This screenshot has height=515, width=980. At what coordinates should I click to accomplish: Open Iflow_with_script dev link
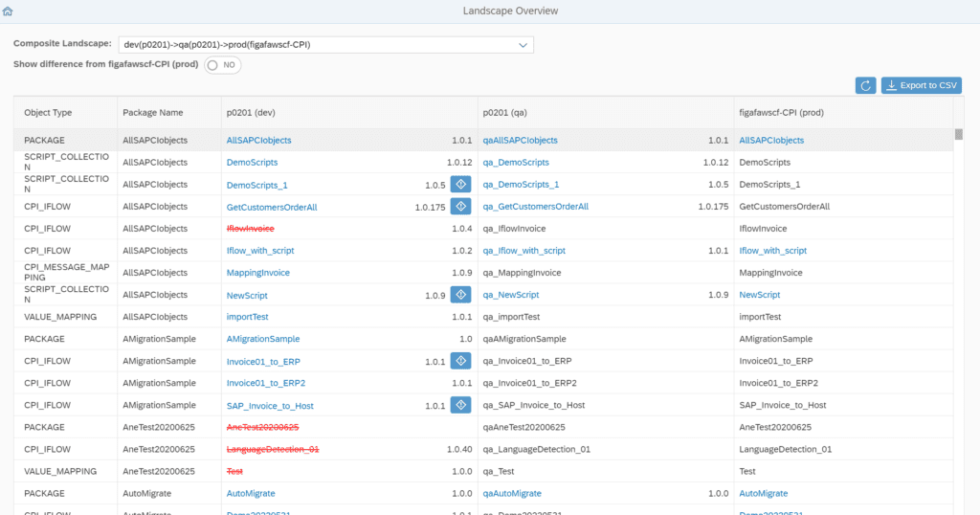coord(260,250)
